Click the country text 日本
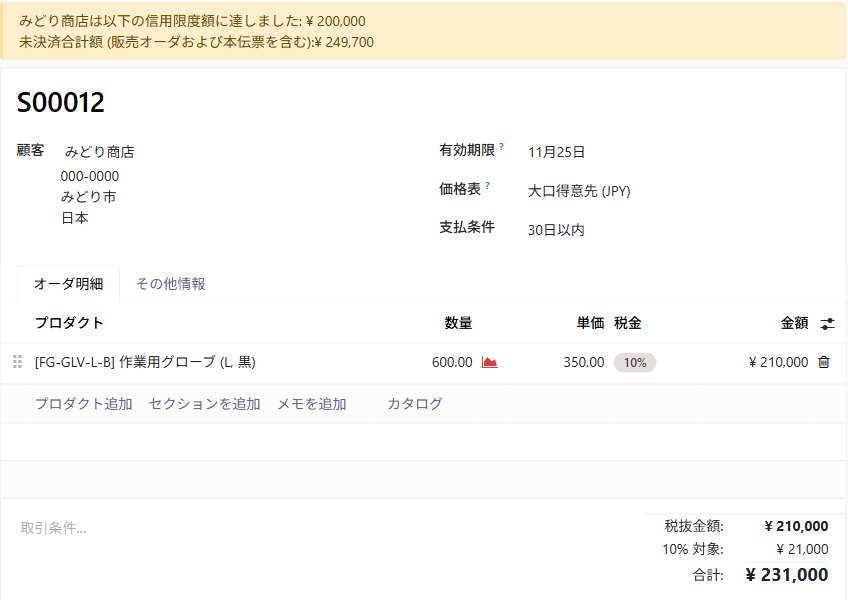 tap(75, 218)
